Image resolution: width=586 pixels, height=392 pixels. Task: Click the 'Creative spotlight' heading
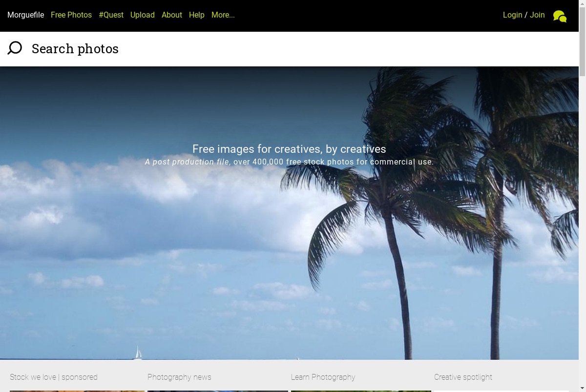[x=463, y=377]
